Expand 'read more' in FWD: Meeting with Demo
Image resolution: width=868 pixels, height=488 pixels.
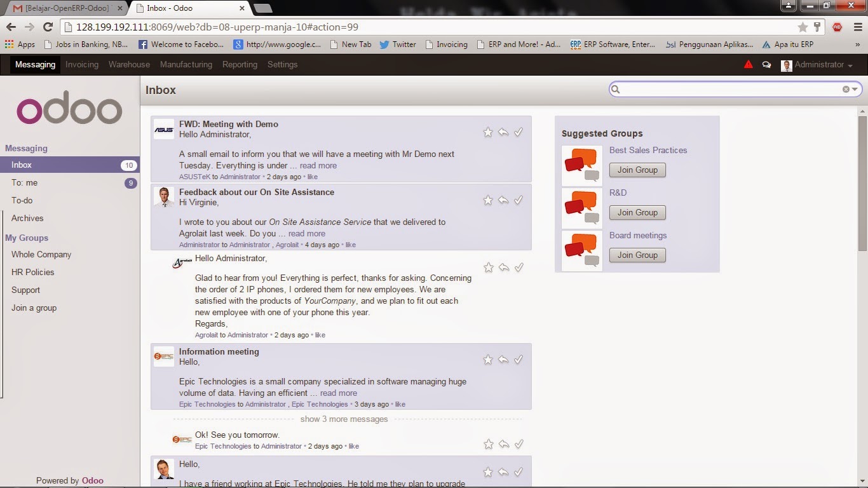(318, 165)
